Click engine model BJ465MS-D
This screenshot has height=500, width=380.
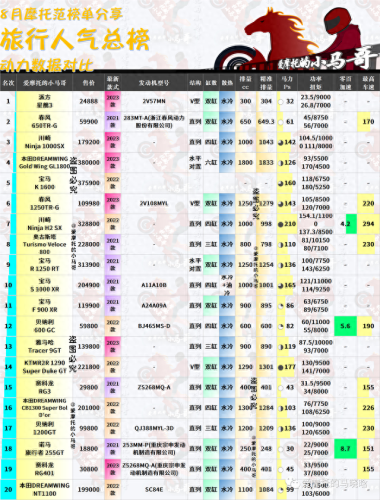pyautogui.click(x=154, y=326)
